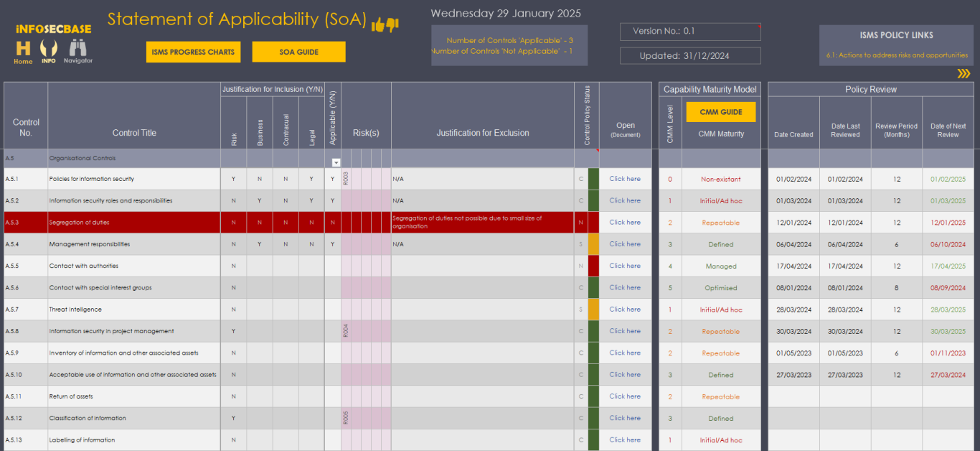Click the Updated date field
The image size is (980, 451).
click(x=689, y=56)
